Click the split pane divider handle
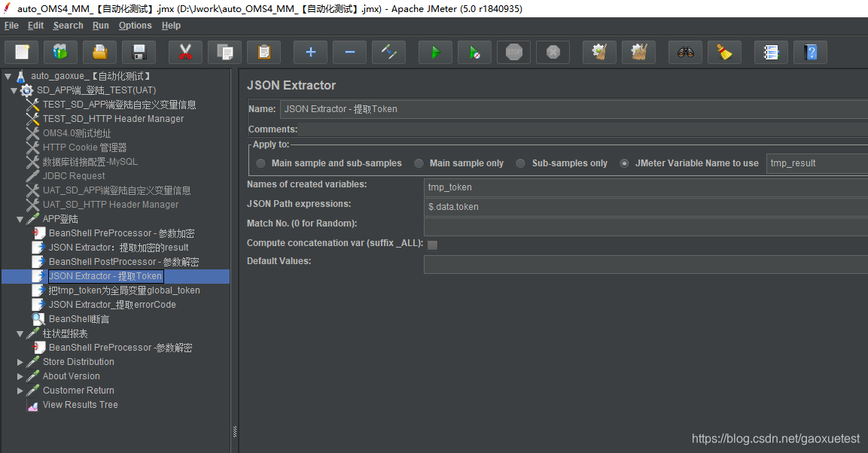This screenshot has width=868, height=453. click(235, 431)
